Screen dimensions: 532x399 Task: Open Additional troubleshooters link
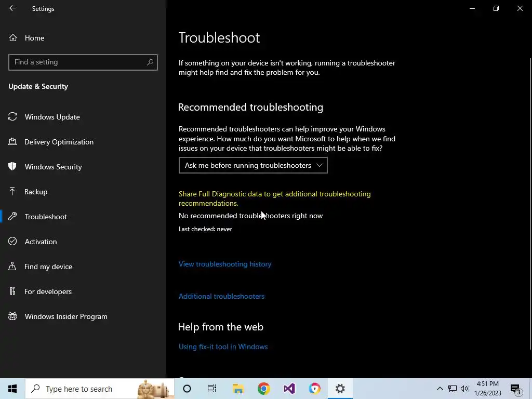pos(221,296)
